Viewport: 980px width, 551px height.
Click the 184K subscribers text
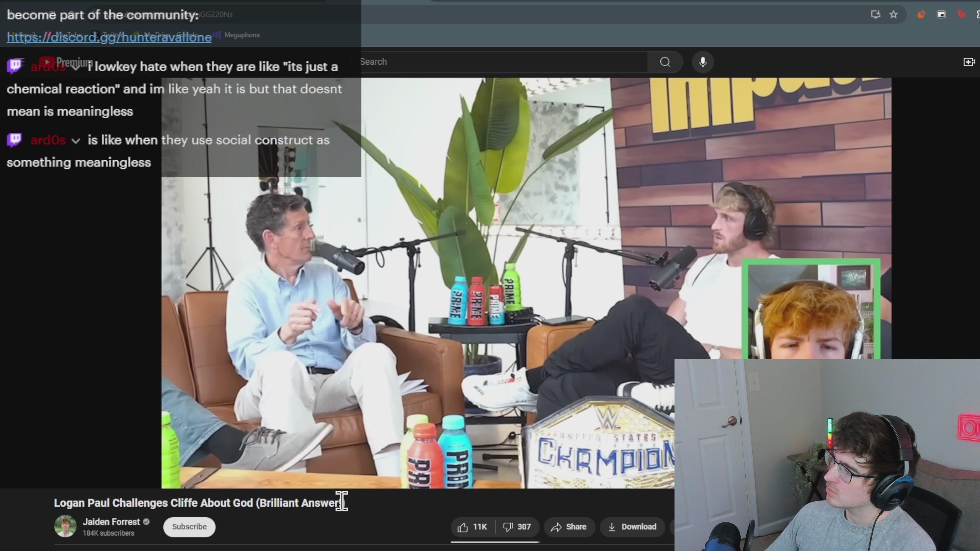pyautogui.click(x=108, y=533)
